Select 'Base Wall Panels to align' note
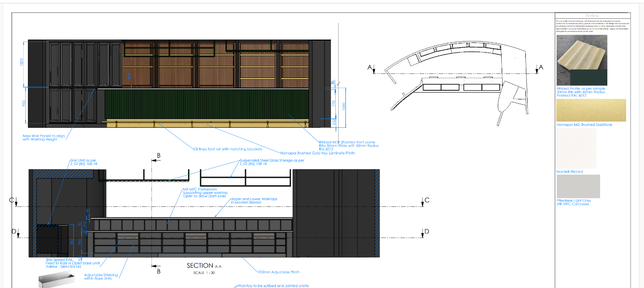The width and height of the screenshot is (644, 288). (x=43, y=136)
